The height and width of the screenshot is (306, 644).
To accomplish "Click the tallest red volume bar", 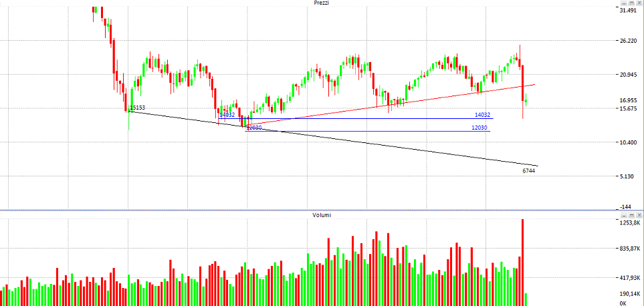I will [523, 263].
